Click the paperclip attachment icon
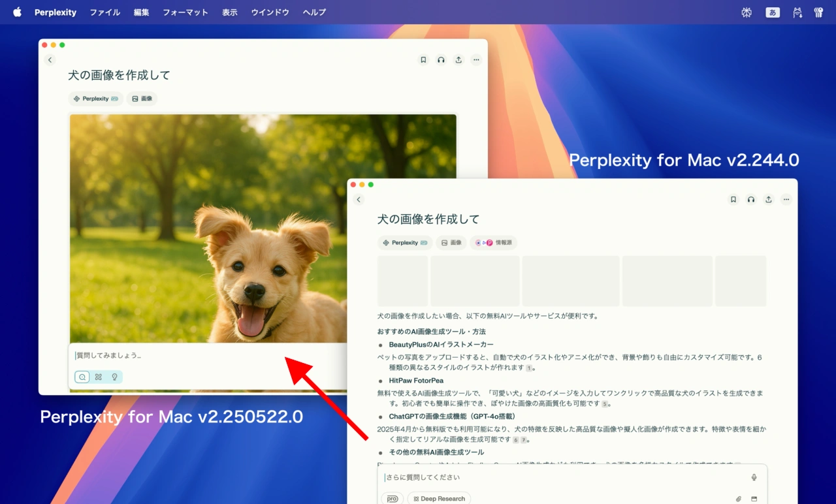Image resolution: width=836 pixels, height=504 pixels. coord(739,499)
